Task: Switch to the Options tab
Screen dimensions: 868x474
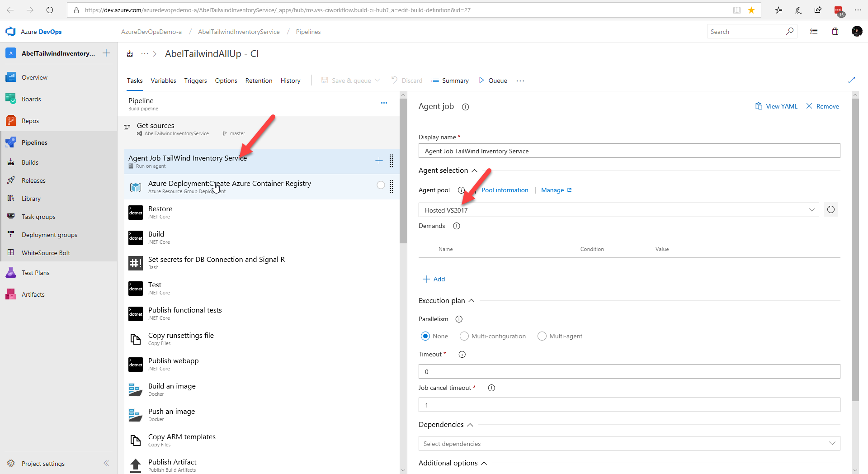Action: pos(226,81)
